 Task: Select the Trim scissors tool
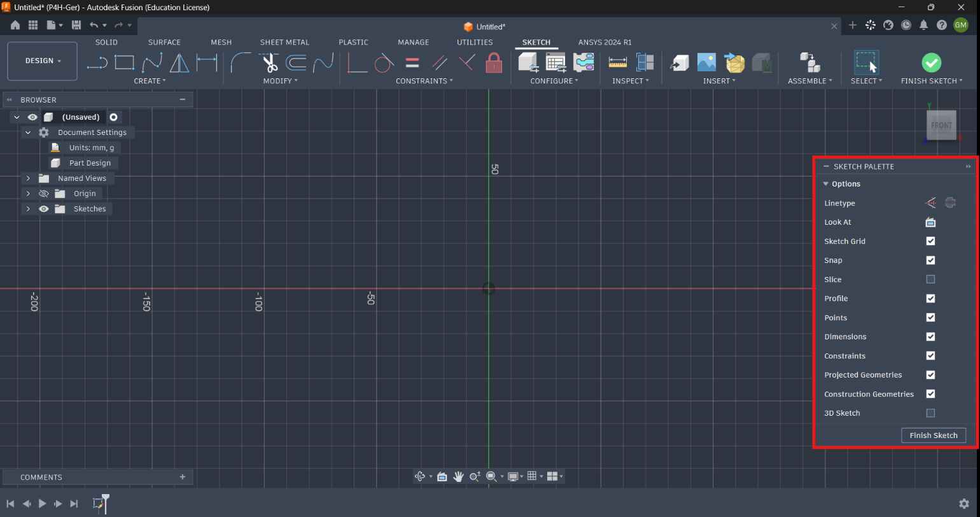pos(270,62)
